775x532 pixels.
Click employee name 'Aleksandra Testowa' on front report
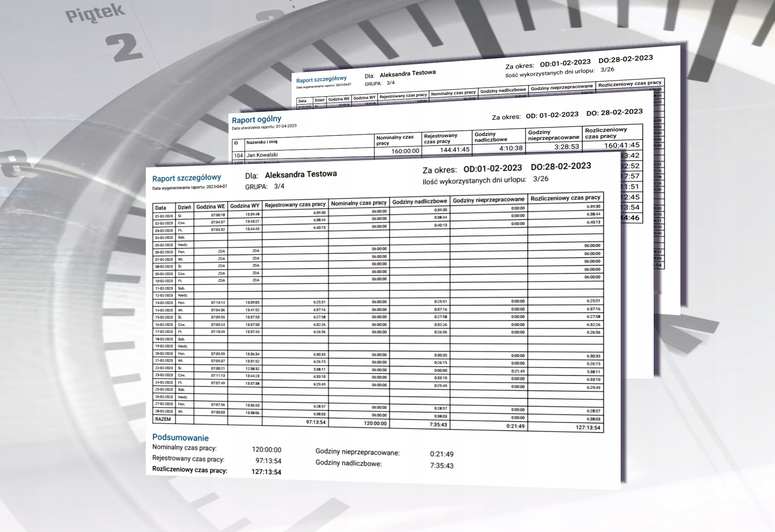[x=300, y=175]
